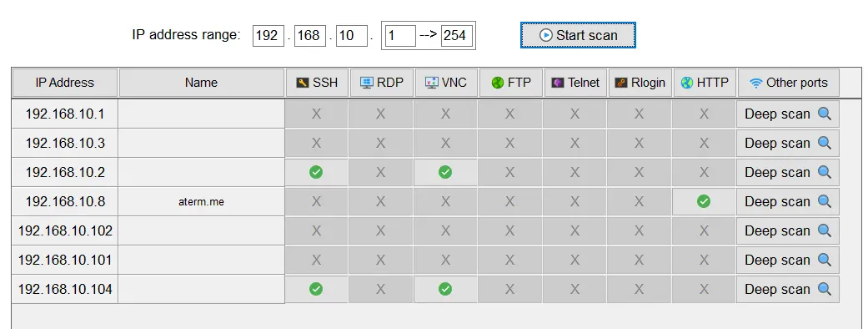Deep scan host 192.168.10.1

click(788, 114)
